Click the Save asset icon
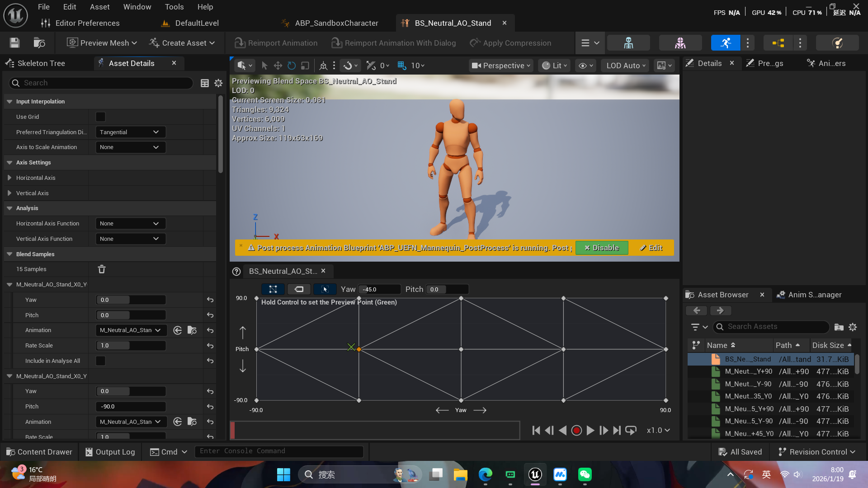This screenshot has height=488, width=868. click(x=14, y=43)
